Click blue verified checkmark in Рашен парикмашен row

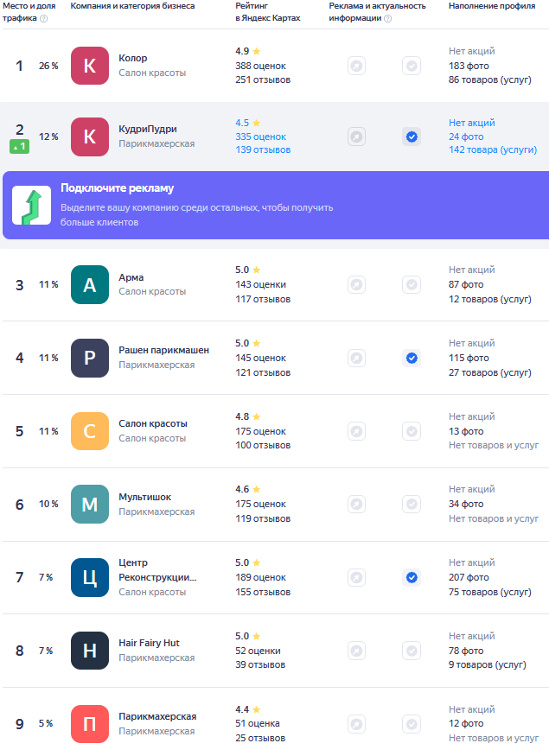click(412, 358)
